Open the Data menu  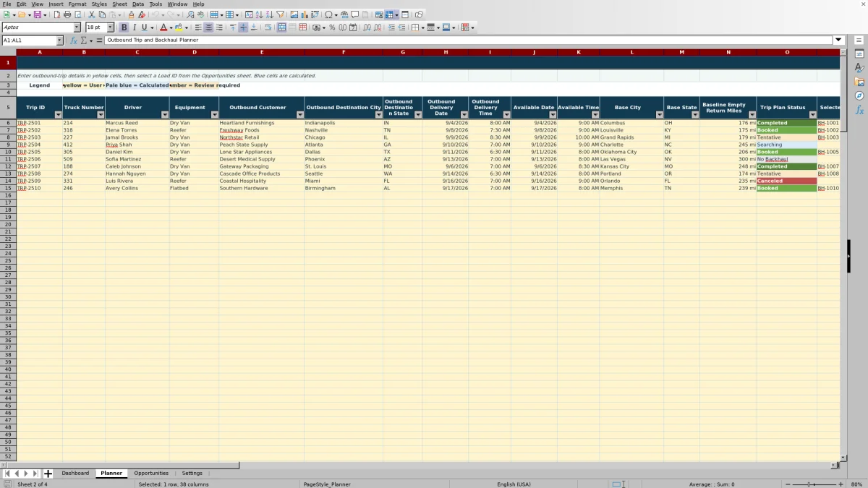(138, 4)
